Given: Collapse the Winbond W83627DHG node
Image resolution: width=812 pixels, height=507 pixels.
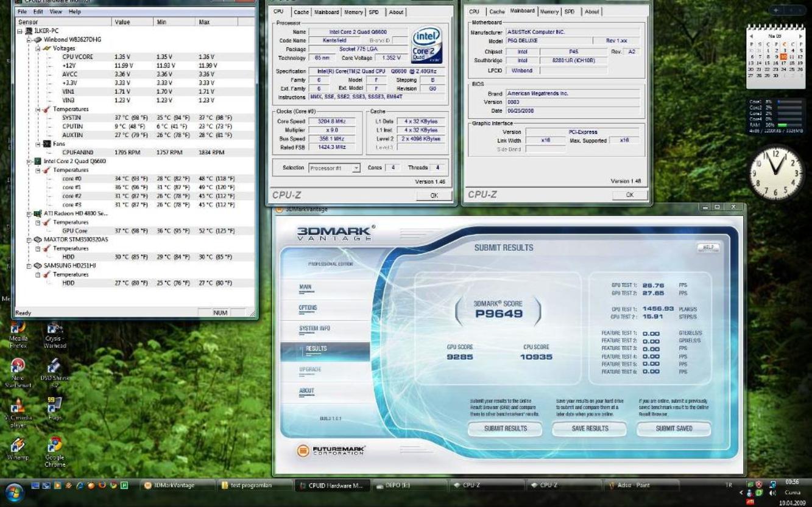Looking at the screenshot, I should click(x=29, y=40).
